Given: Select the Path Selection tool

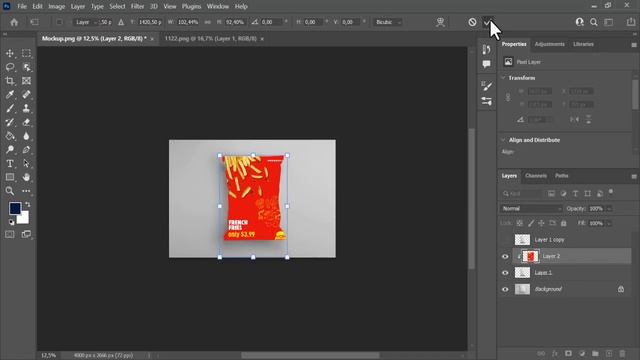Looking at the screenshot, I should click(x=26, y=163).
